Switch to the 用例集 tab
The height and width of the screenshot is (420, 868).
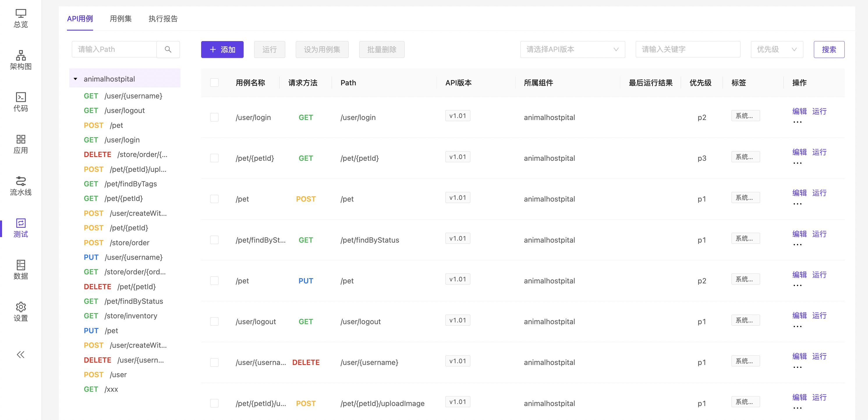(121, 19)
